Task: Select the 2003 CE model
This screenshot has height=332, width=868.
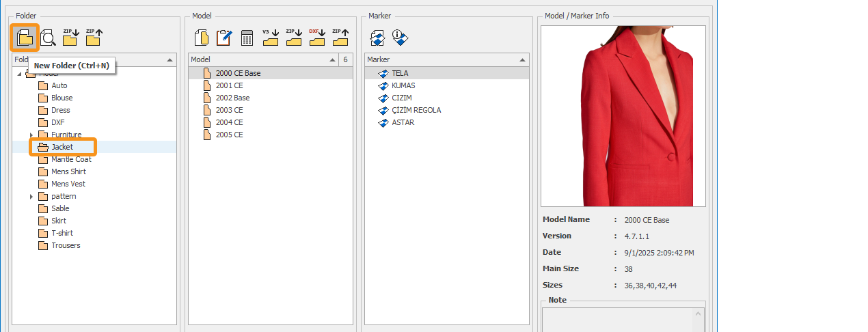Action: tap(229, 110)
